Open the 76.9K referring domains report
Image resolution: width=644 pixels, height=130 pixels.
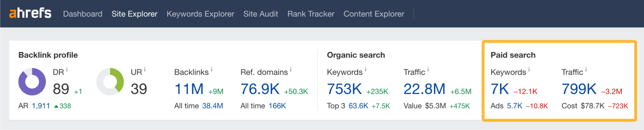(260, 89)
